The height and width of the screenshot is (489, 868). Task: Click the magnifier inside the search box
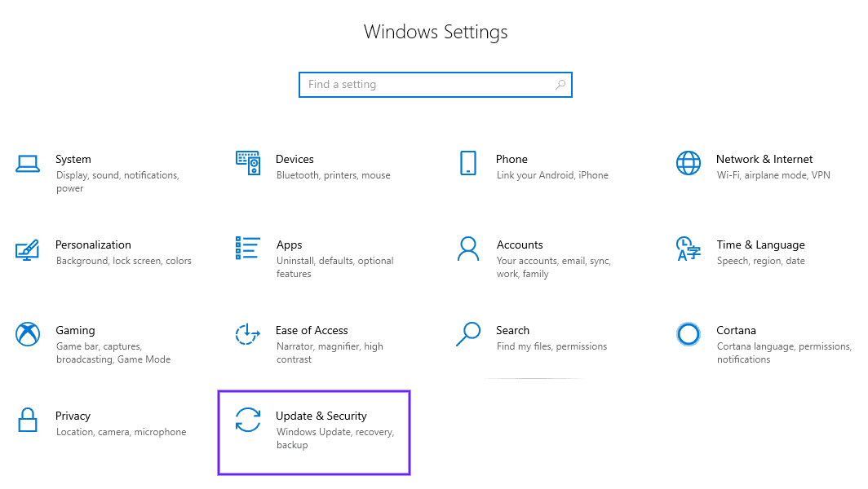pos(560,84)
